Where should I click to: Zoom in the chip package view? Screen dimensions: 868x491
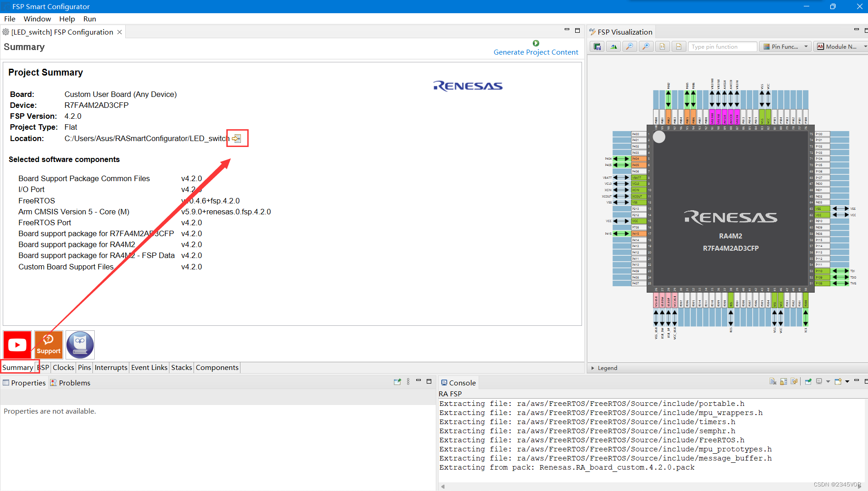(646, 46)
